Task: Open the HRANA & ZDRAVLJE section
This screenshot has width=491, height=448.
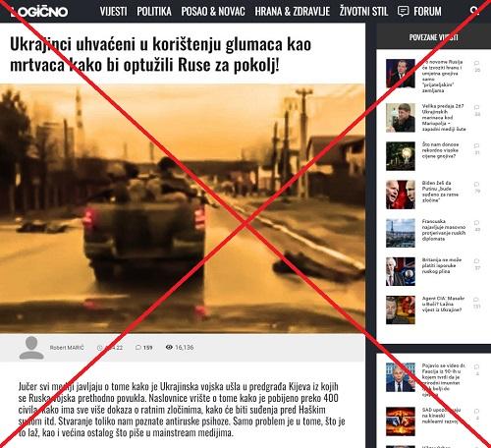Action: 293,12
